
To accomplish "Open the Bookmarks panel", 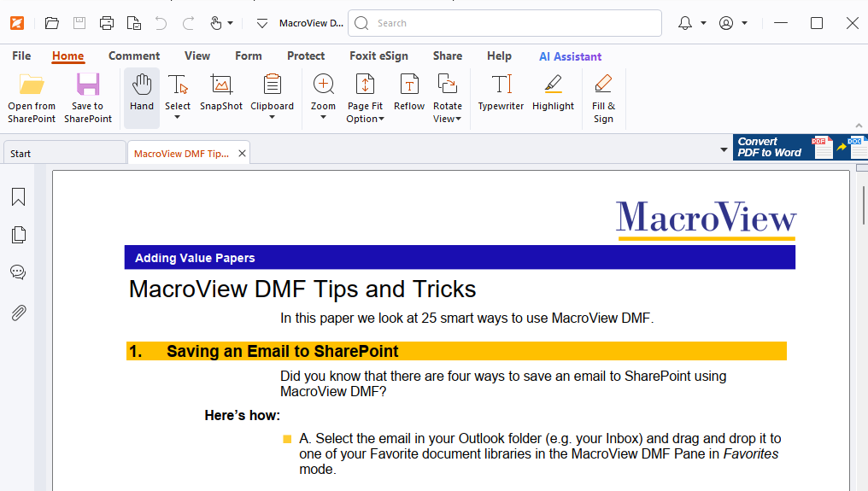I will click(x=18, y=196).
